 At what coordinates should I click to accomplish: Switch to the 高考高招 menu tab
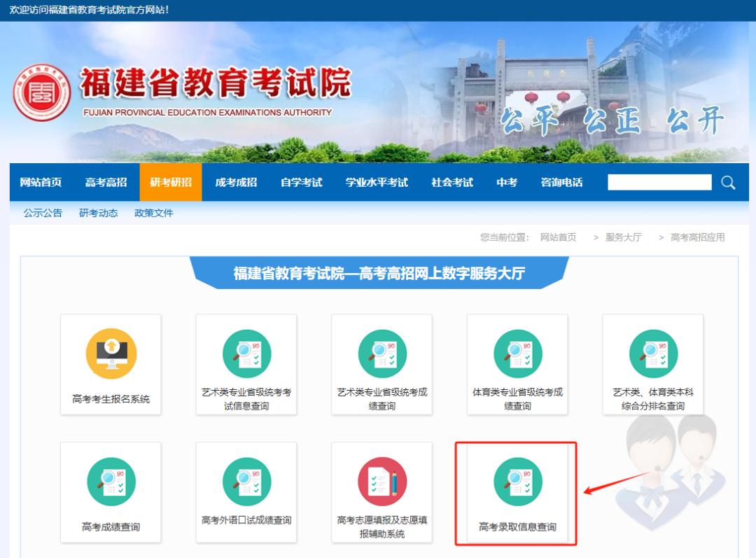pyautogui.click(x=106, y=182)
